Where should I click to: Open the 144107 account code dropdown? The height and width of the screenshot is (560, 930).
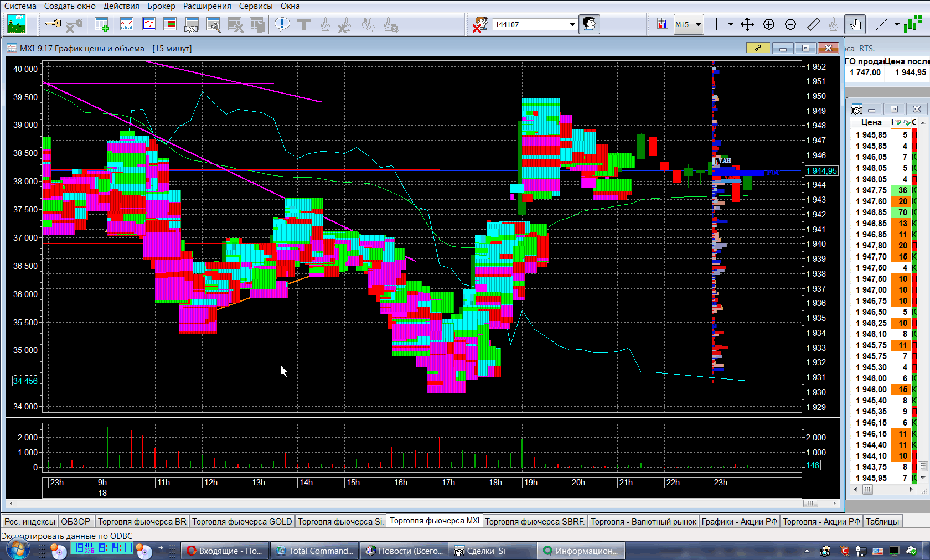pos(572,24)
